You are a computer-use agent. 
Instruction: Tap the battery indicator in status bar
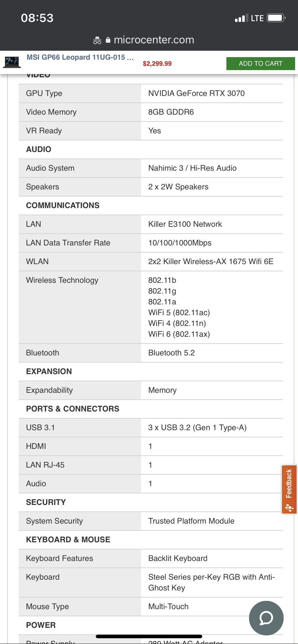[x=276, y=18]
